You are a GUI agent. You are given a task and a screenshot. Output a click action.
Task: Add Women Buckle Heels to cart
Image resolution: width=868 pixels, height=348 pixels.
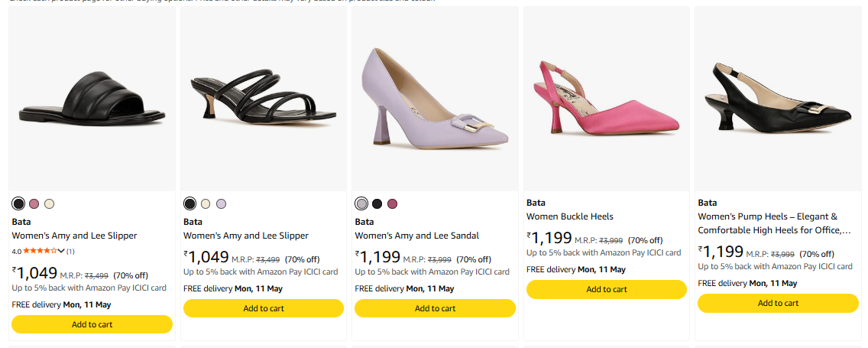point(607,289)
